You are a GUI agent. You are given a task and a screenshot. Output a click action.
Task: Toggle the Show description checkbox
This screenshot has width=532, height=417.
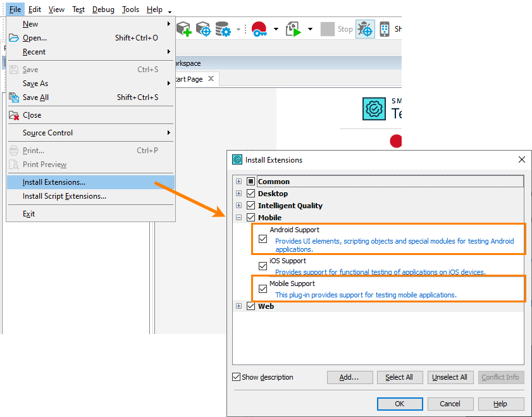pyautogui.click(x=237, y=377)
